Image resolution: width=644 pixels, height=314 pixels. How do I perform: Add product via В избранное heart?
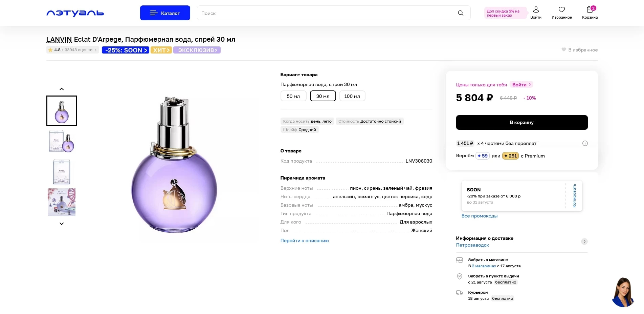point(564,50)
